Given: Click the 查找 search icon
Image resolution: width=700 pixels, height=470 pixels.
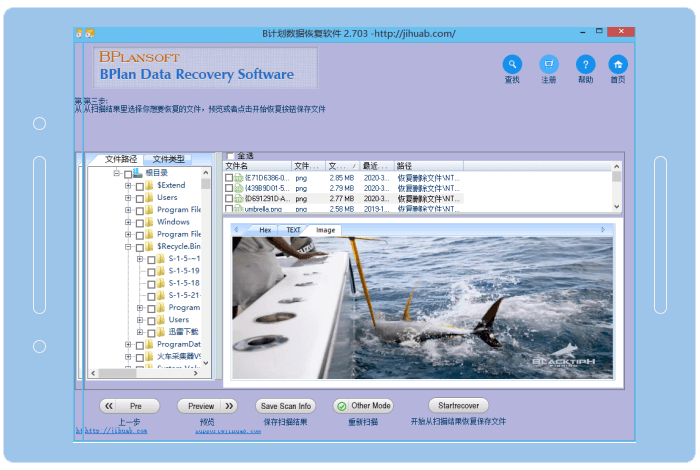Looking at the screenshot, I should pos(512,64).
